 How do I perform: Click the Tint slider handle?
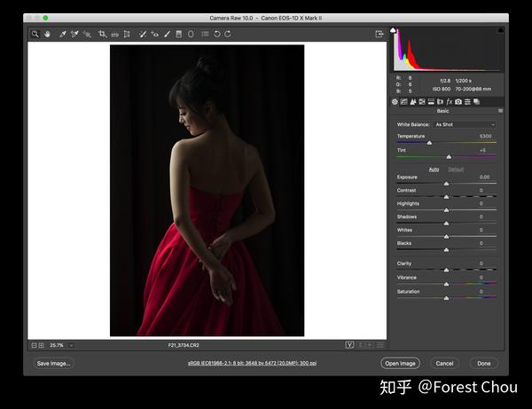449,157
